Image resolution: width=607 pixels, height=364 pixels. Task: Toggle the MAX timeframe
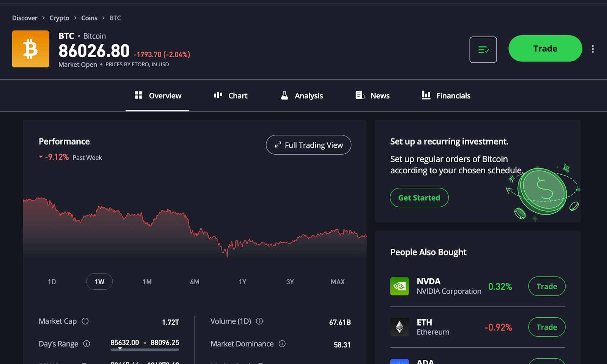337,282
